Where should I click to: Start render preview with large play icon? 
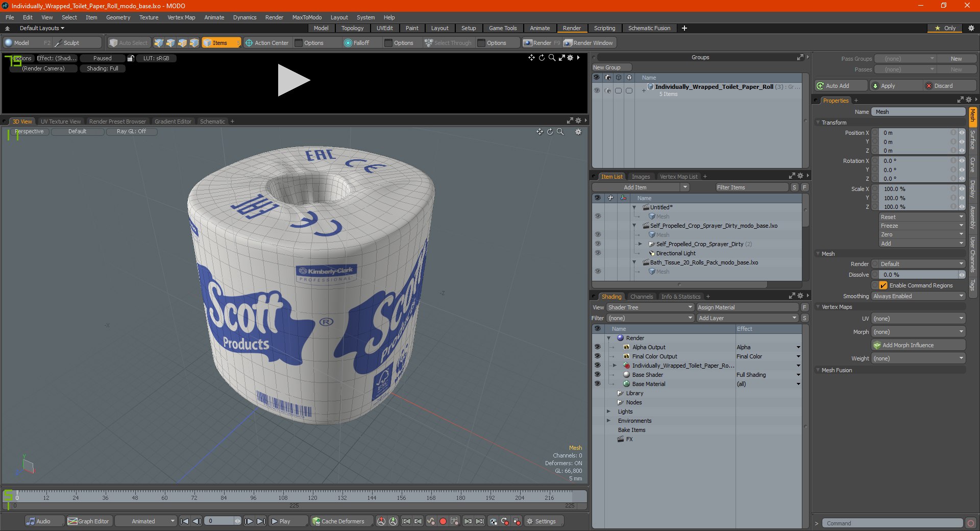293,81
